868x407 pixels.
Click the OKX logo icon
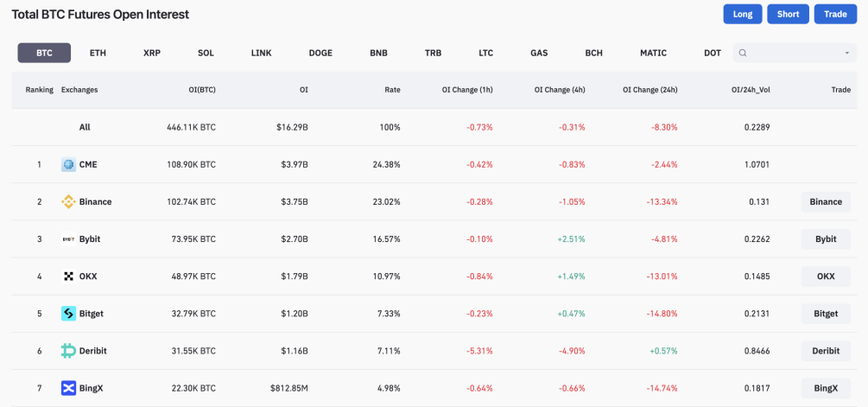click(68, 277)
